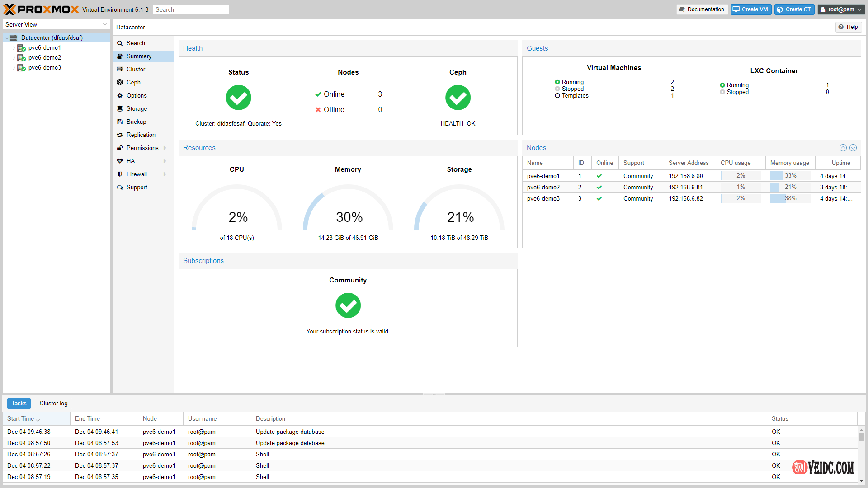Image resolution: width=868 pixels, height=488 pixels.
Task: Open the Server View dropdown
Action: click(x=105, y=24)
